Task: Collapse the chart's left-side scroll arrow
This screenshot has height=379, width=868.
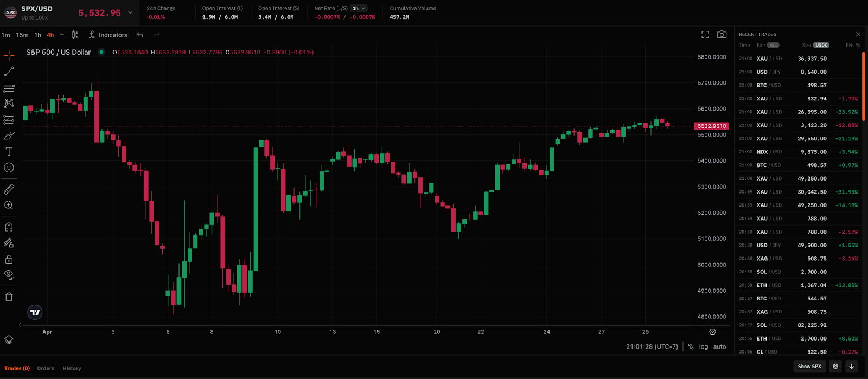Action: (20, 325)
